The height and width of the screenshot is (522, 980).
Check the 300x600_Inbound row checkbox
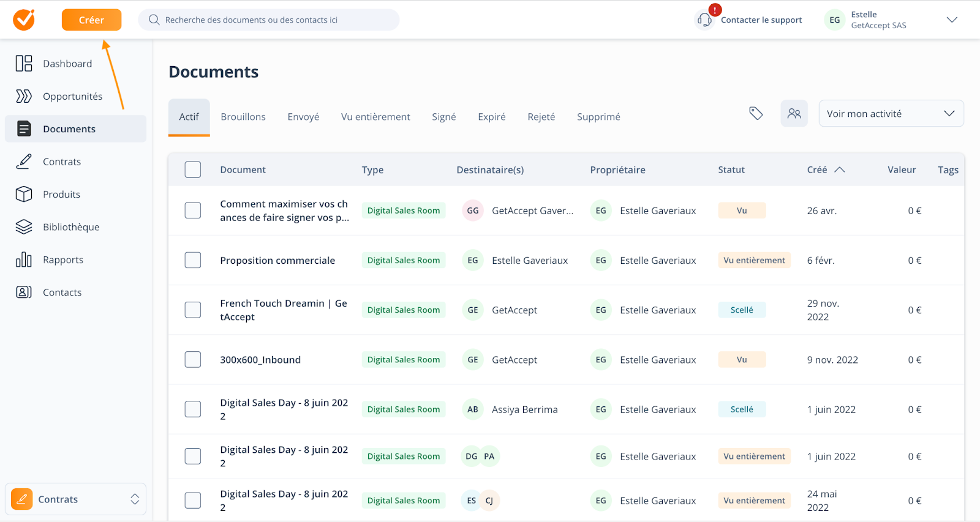click(193, 359)
